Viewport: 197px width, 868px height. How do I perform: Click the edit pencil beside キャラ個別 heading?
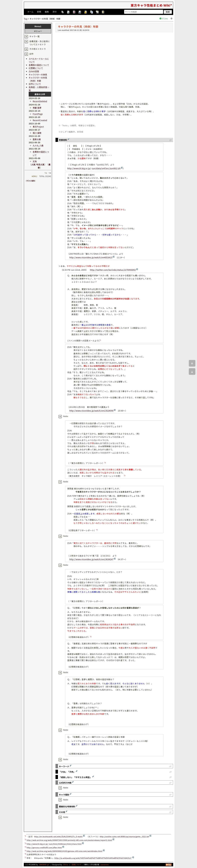[71, 794]
